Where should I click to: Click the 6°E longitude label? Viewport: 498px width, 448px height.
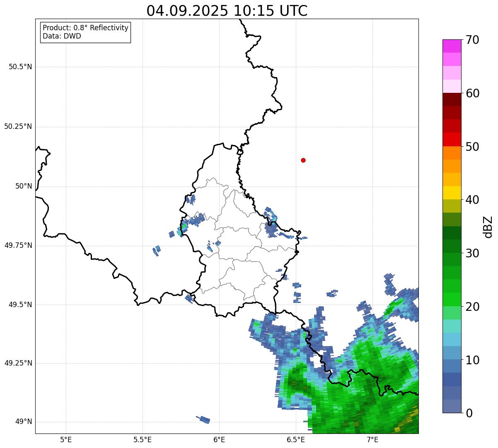coord(219,439)
